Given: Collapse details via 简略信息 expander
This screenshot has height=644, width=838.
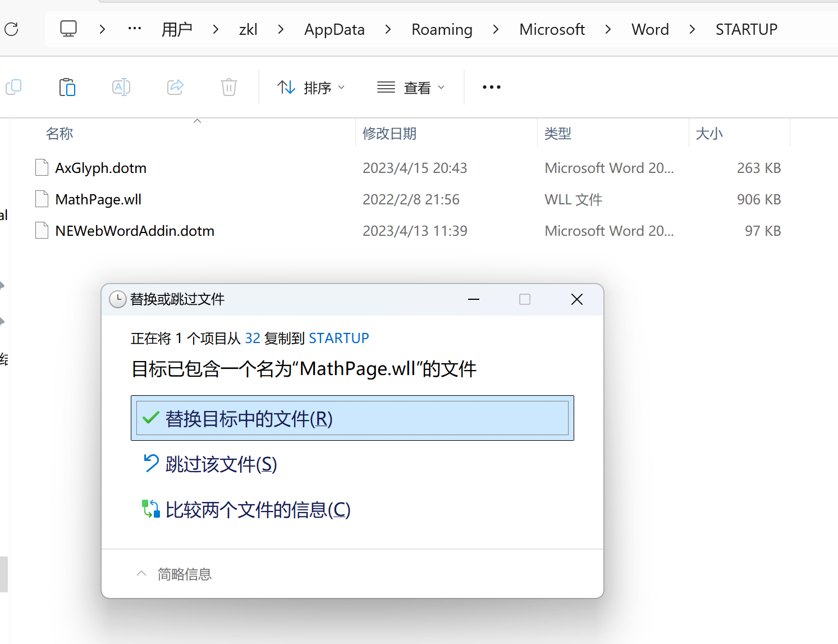Looking at the screenshot, I should [x=173, y=574].
